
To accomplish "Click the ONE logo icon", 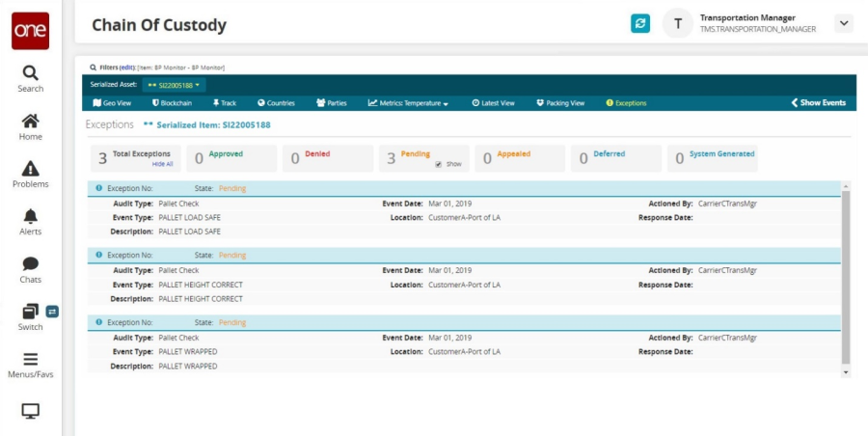I will (30, 31).
